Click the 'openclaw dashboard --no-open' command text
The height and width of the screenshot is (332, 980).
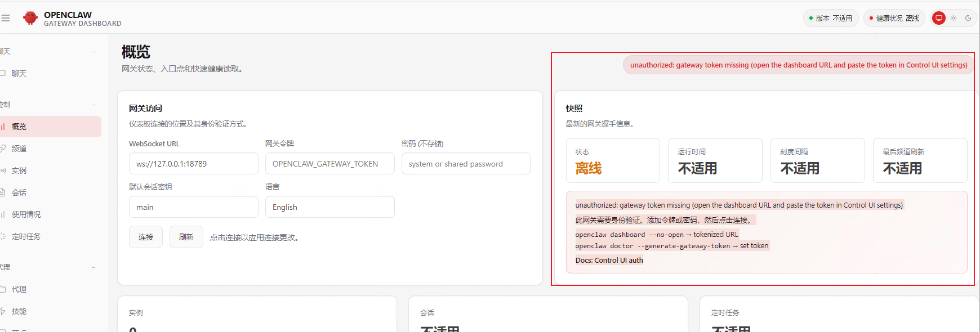click(629, 235)
